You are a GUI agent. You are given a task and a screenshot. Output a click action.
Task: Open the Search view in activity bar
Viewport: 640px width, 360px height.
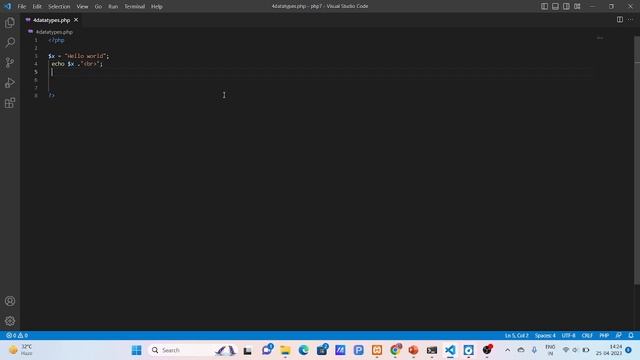pyautogui.click(x=10, y=42)
